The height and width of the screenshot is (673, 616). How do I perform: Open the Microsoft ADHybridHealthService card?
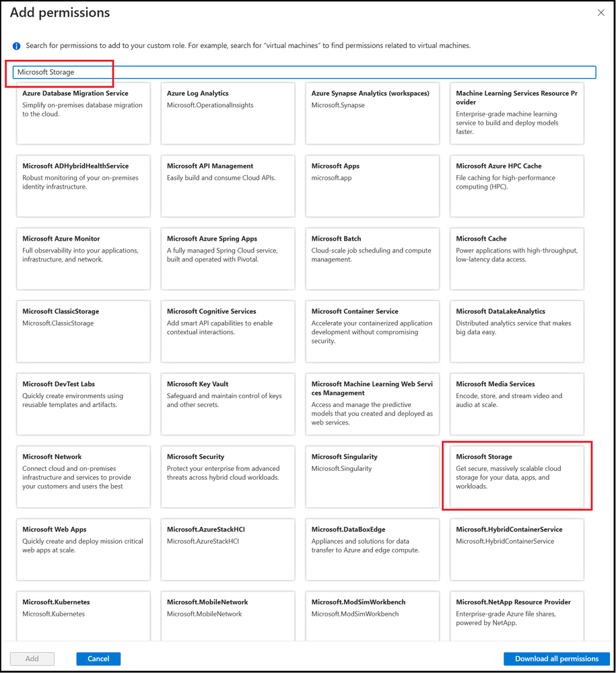(x=83, y=187)
